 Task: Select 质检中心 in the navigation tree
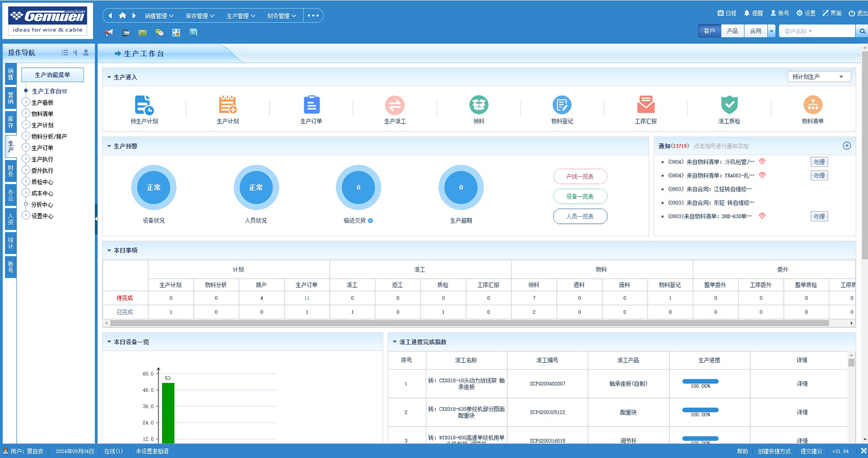pos(42,182)
